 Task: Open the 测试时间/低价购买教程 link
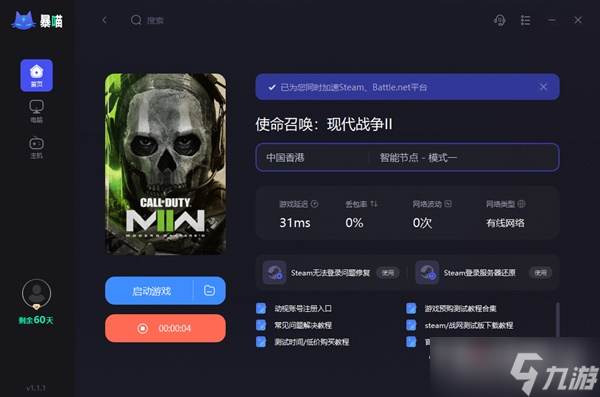coord(311,342)
